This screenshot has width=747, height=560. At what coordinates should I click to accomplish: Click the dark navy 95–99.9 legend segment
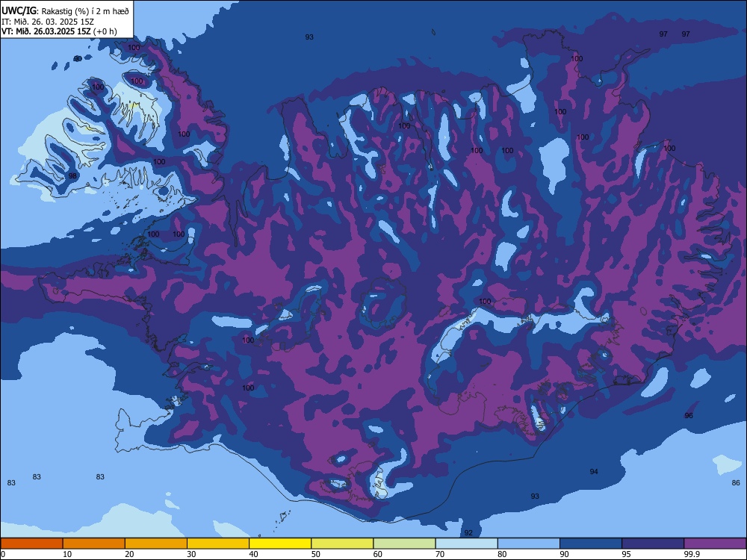click(653, 544)
